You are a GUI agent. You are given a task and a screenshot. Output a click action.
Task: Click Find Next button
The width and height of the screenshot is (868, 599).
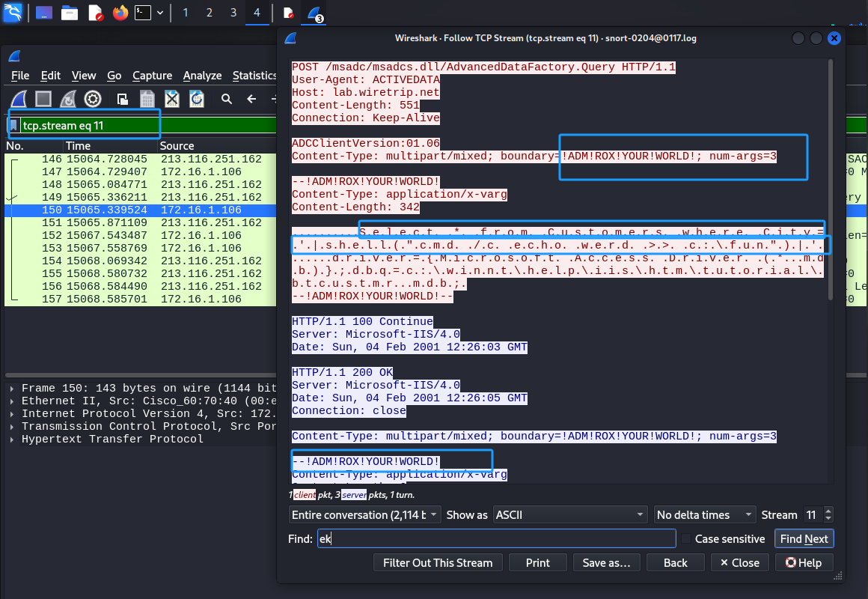(804, 538)
